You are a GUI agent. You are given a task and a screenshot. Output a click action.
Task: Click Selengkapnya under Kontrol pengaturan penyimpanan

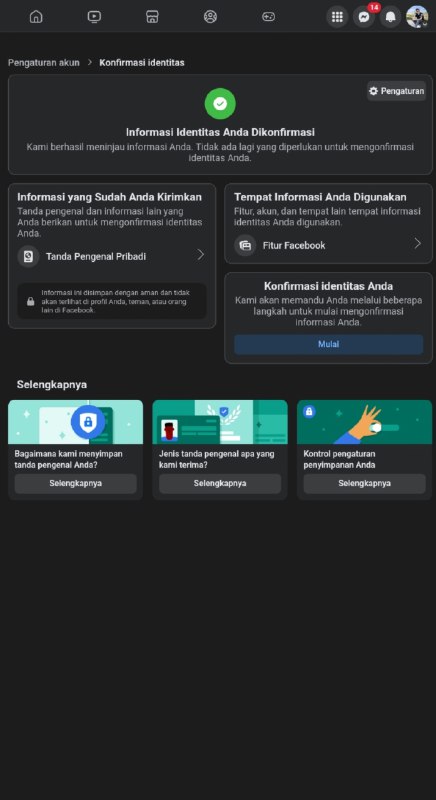[x=365, y=483]
